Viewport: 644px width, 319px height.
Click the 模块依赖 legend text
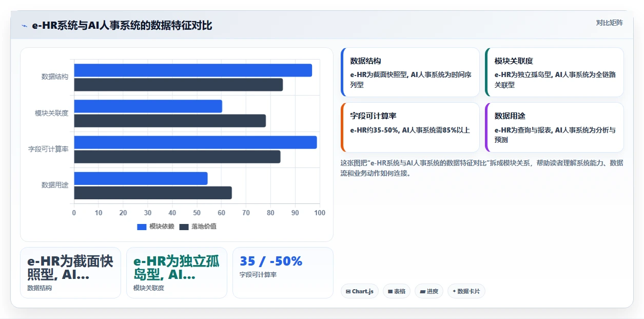click(162, 227)
